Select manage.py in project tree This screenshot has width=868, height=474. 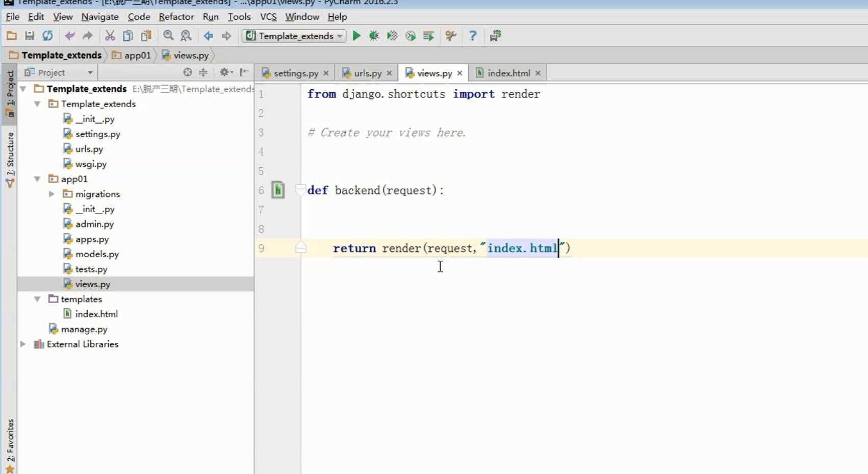(84, 329)
